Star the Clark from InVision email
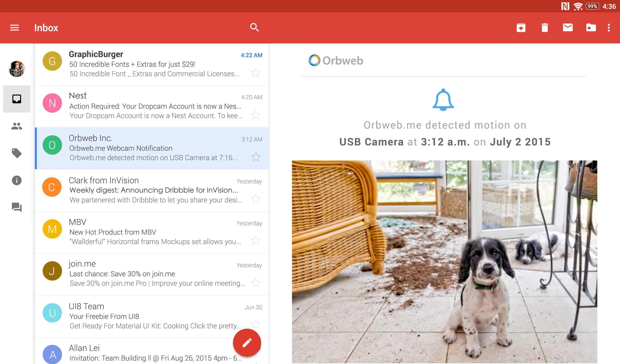 point(256,199)
